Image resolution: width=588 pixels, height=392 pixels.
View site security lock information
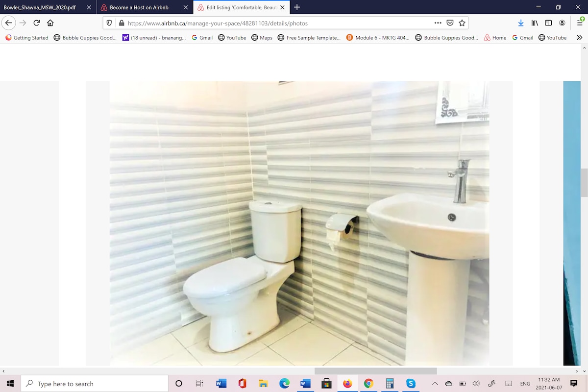[122, 23]
